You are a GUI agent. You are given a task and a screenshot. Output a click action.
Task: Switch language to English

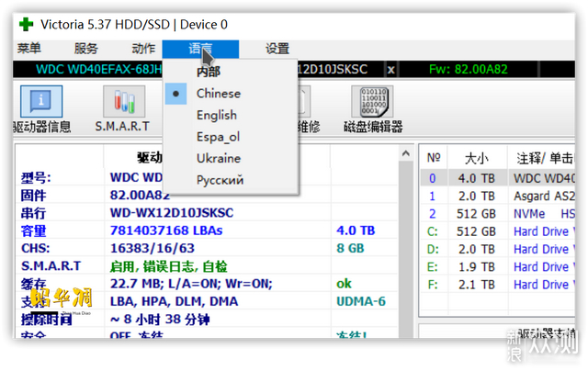(216, 116)
